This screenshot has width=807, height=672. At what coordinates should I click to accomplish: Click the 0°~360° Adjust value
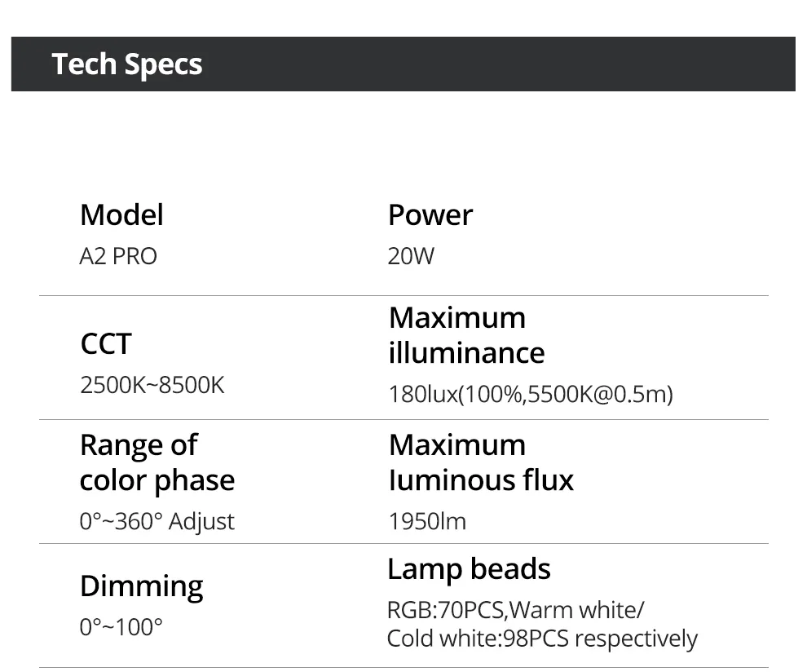(x=157, y=521)
